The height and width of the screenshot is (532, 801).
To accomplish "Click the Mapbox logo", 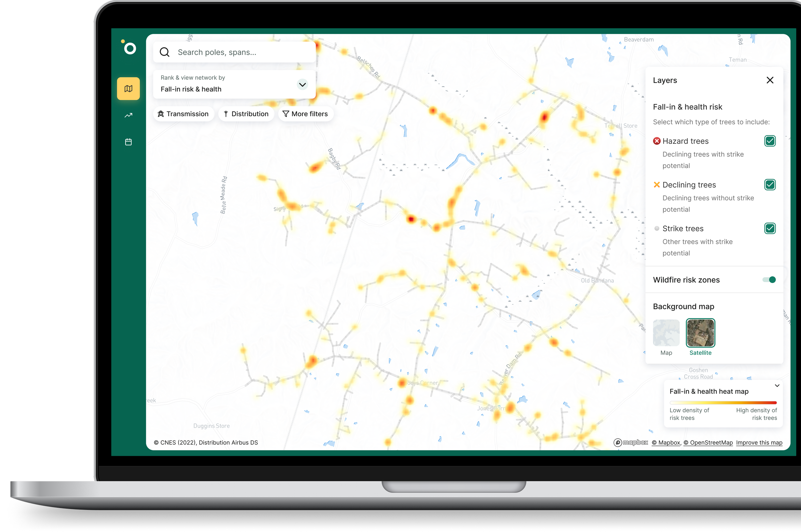I will (631, 442).
